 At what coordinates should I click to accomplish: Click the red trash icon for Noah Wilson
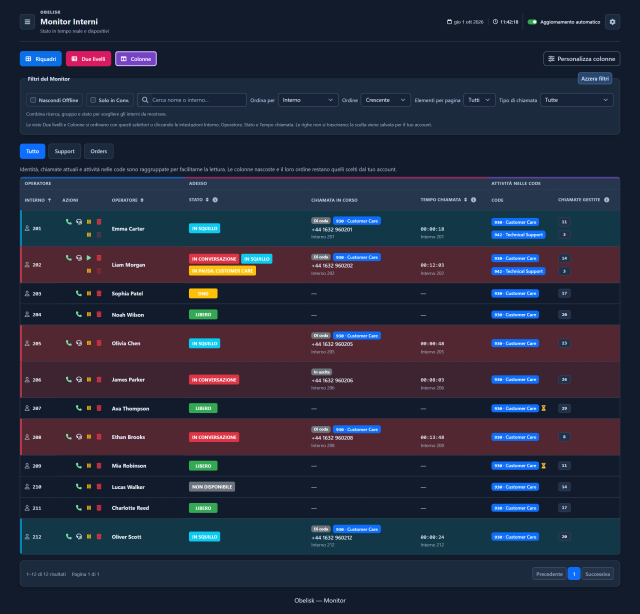99,314
